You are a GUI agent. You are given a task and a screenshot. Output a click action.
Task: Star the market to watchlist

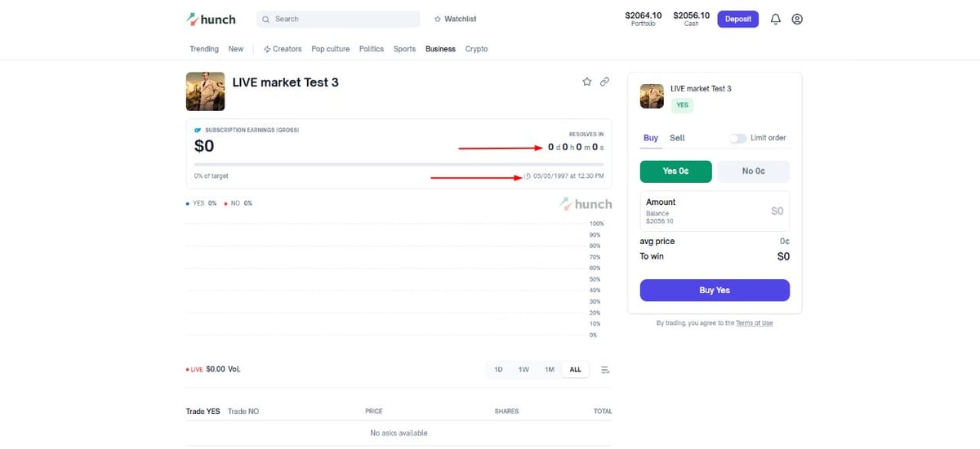(x=586, y=82)
